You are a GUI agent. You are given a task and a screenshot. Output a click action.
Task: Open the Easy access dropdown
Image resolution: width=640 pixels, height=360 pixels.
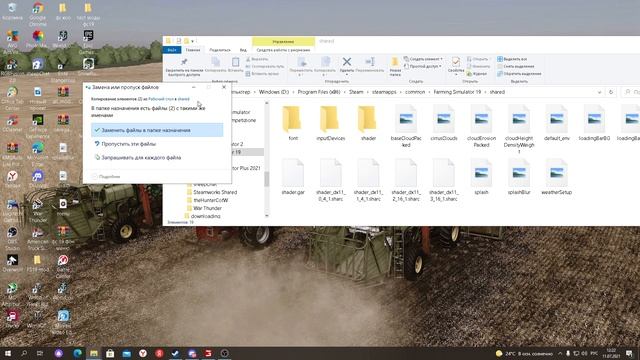pyautogui.click(x=422, y=66)
